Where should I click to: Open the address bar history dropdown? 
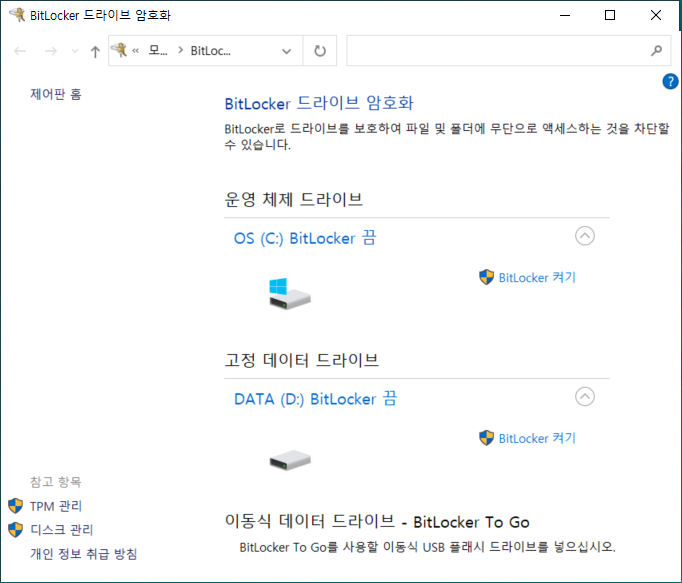(287, 51)
